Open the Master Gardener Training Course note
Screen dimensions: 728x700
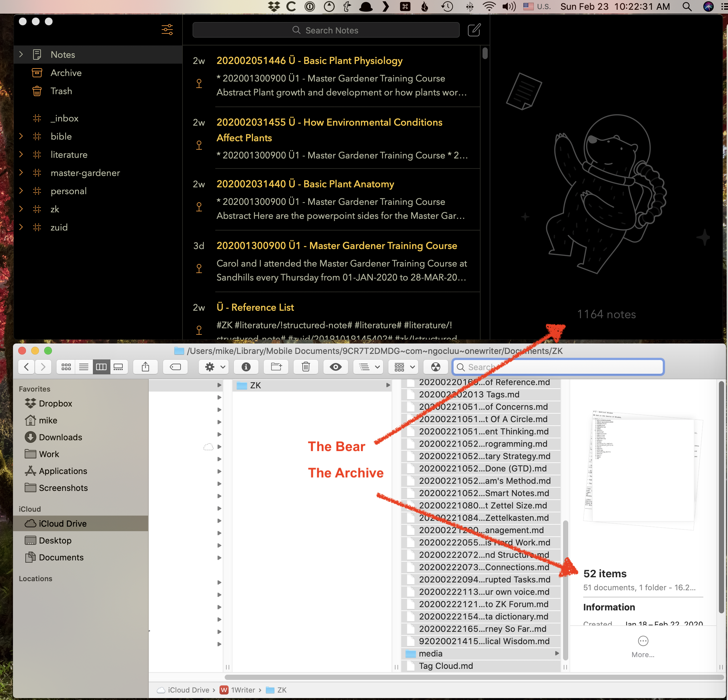[x=332, y=261]
